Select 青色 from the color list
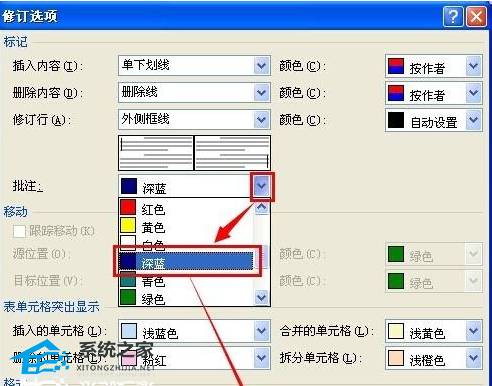492x386 pixels. (186, 281)
